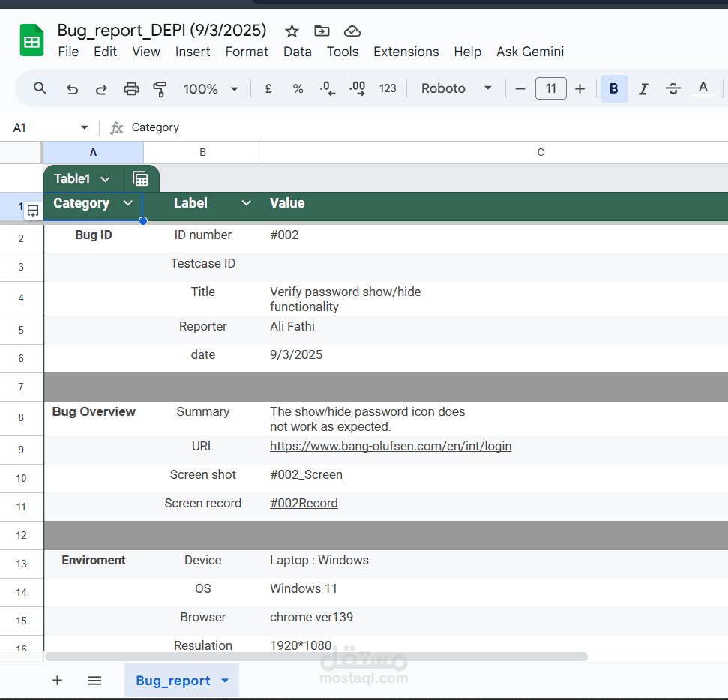
Task: Open the Tools menu
Action: 343,52
